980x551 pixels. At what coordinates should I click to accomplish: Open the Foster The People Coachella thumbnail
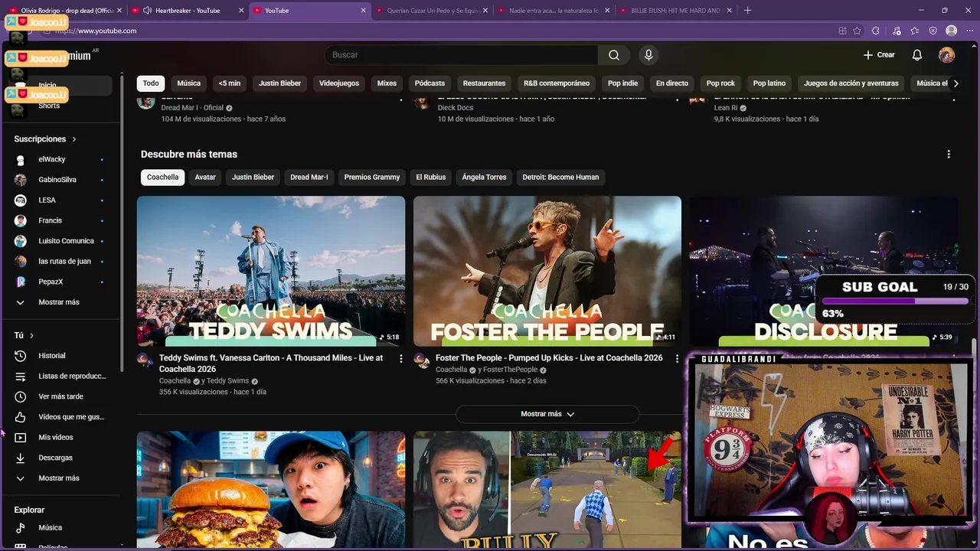point(547,272)
